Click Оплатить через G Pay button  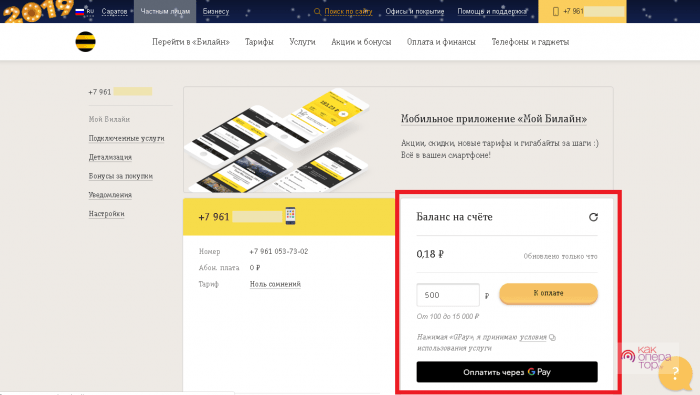click(507, 372)
